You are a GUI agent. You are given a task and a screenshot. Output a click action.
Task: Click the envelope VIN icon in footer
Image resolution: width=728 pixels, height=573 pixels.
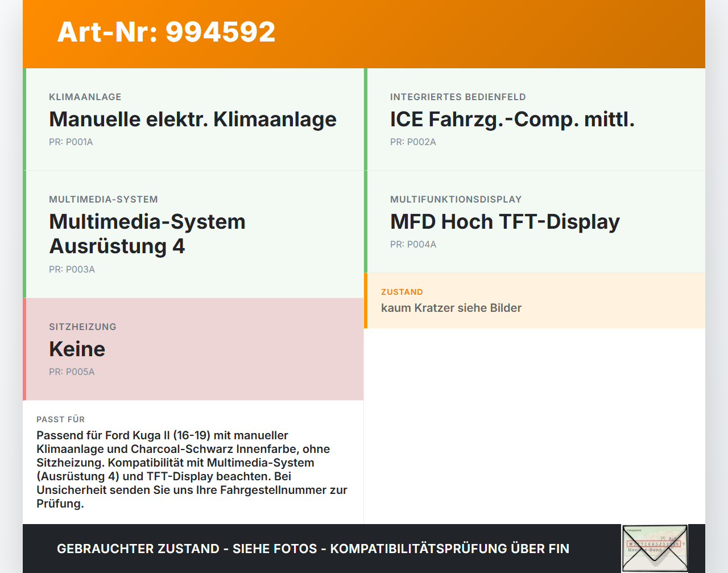tap(655, 548)
